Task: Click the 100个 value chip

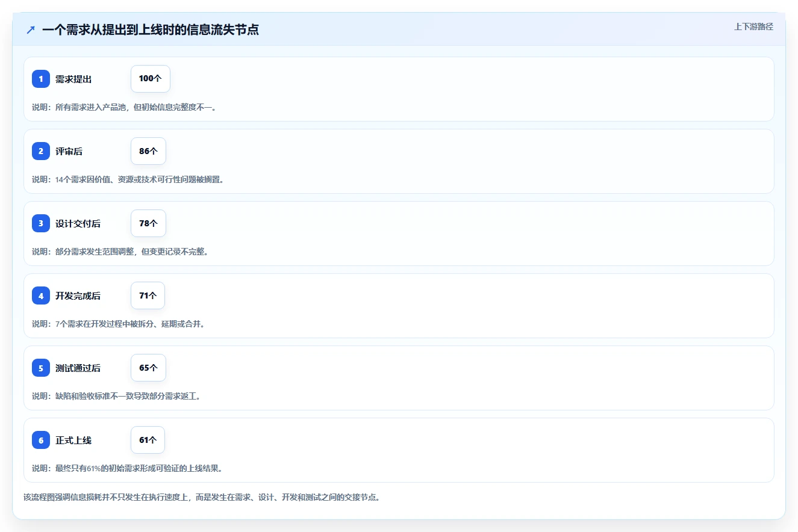Action: [x=151, y=79]
